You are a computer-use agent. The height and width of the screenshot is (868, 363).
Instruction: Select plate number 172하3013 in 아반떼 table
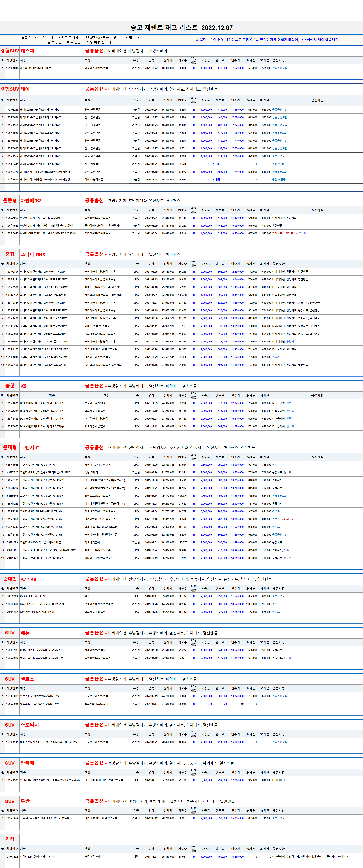[x=12, y=234]
